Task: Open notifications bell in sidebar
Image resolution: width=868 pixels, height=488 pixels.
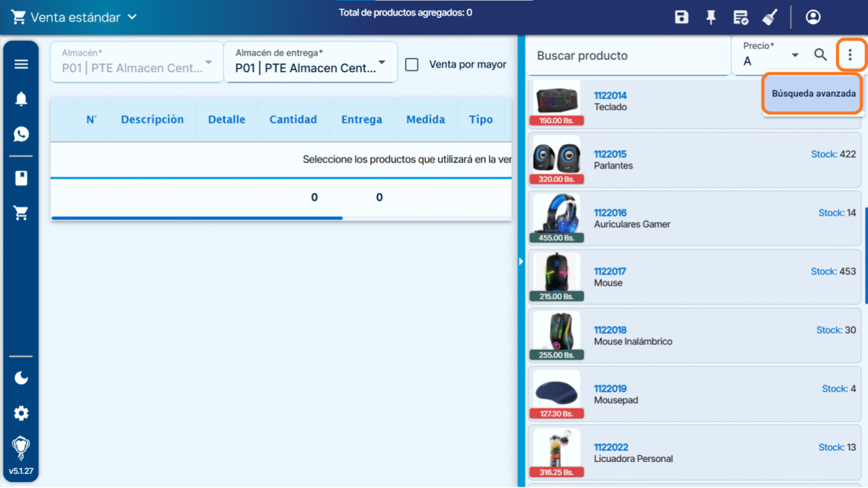Action: click(21, 99)
